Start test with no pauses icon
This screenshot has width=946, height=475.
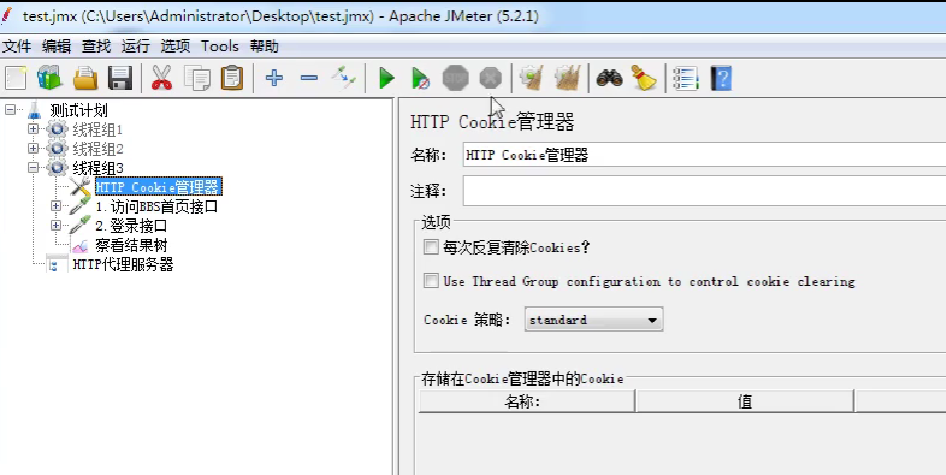pyautogui.click(x=421, y=78)
